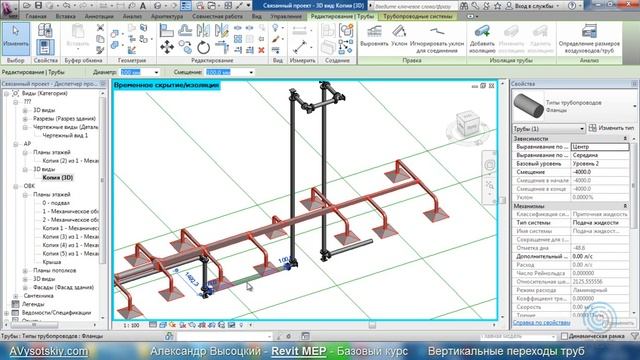Open the Архитектура ribbon tab
The width and height of the screenshot is (640, 360).
(x=167, y=16)
